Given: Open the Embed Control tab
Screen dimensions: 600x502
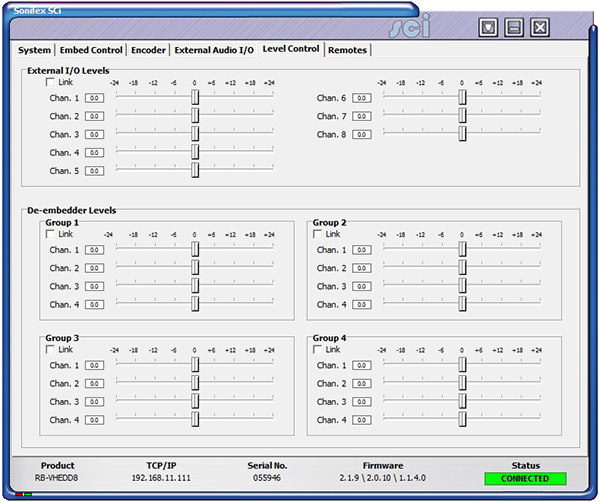Looking at the screenshot, I should coord(91,50).
